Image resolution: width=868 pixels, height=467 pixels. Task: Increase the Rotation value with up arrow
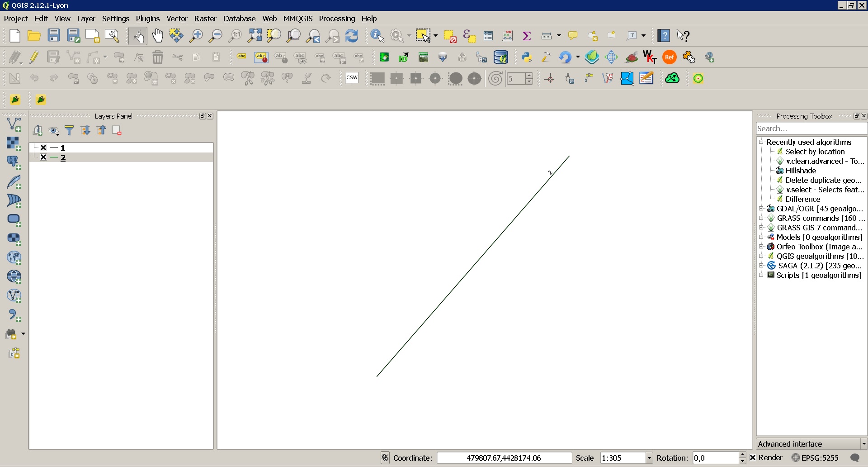[x=742, y=455]
